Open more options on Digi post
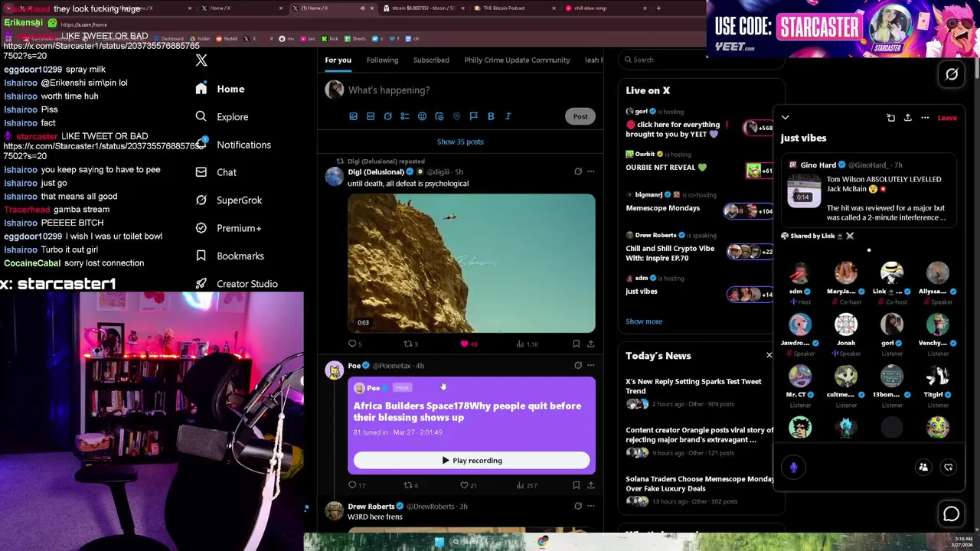Image resolution: width=980 pixels, height=551 pixels. (x=590, y=171)
